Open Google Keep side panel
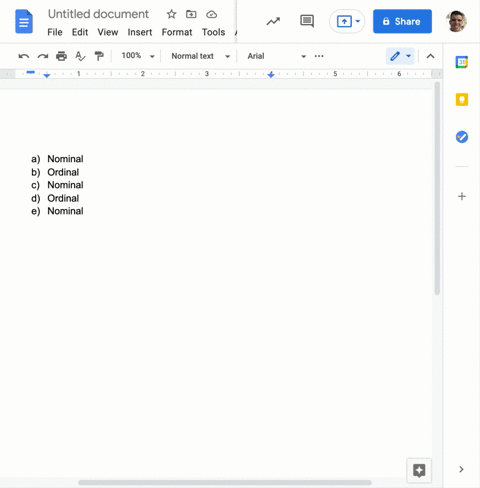480x488 pixels. (462, 100)
